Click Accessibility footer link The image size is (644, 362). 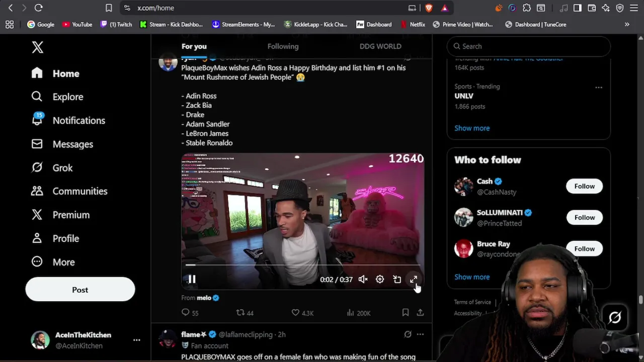(468, 313)
